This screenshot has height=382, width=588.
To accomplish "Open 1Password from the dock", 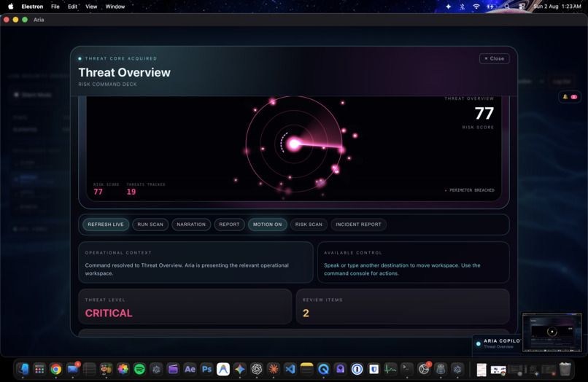I will coord(357,370).
